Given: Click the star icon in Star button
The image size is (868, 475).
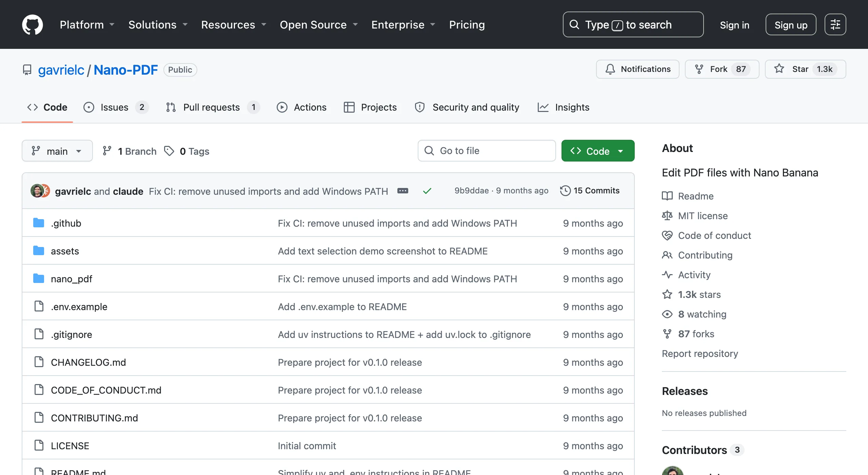Looking at the screenshot, I should point(779,69).
